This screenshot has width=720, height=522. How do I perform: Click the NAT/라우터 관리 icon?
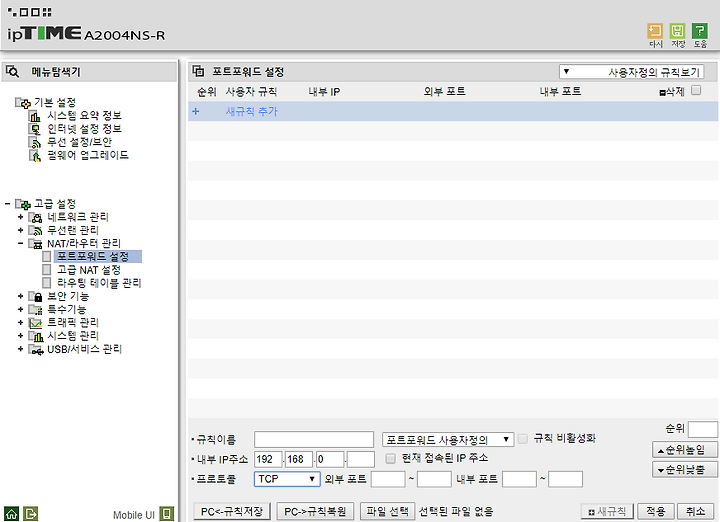pyautogui.click(x=36, y=244)
